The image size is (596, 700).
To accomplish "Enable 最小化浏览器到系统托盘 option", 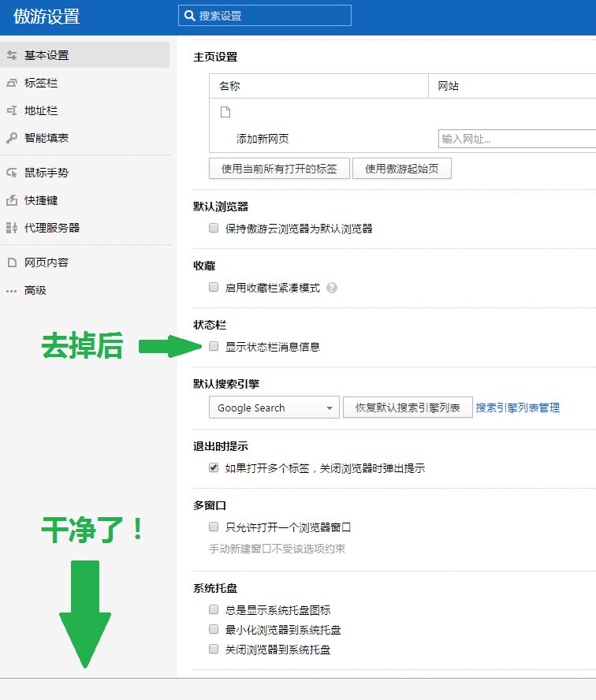I will [214, 630].
